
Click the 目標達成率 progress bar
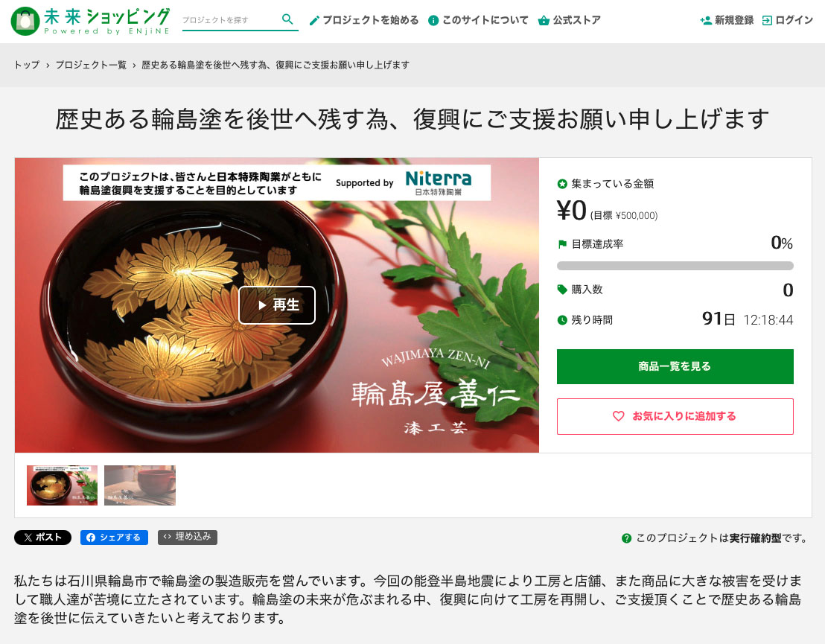(675, 266)
